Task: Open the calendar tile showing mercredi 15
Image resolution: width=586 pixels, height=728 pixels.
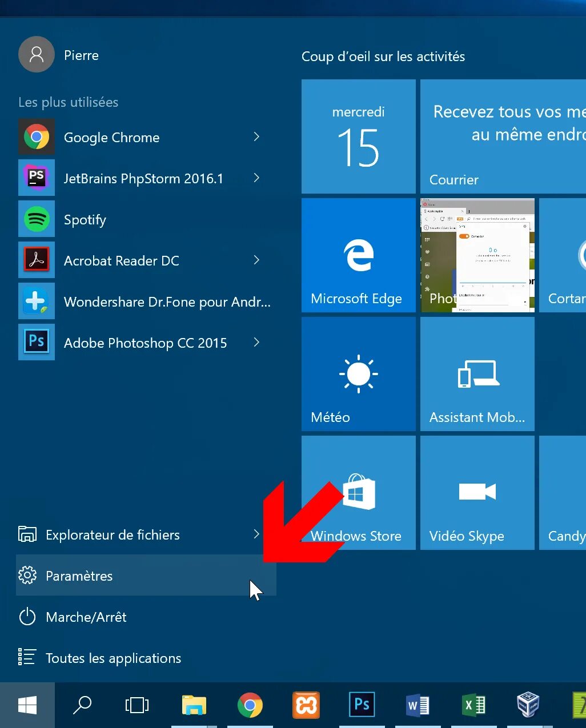Action: point(359,136)
